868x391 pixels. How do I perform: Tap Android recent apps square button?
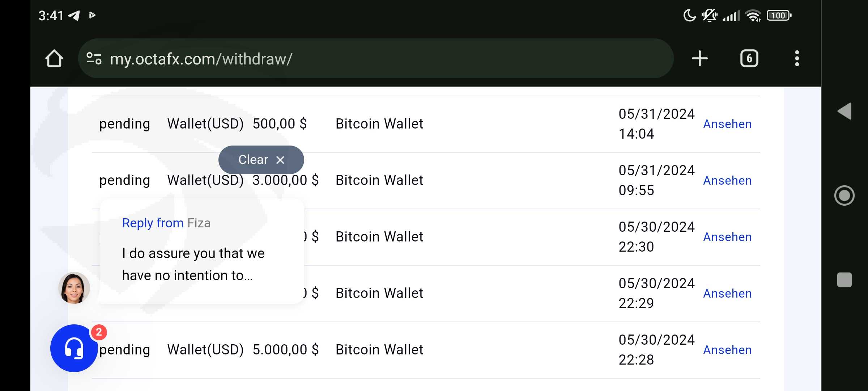pos(844,280)
